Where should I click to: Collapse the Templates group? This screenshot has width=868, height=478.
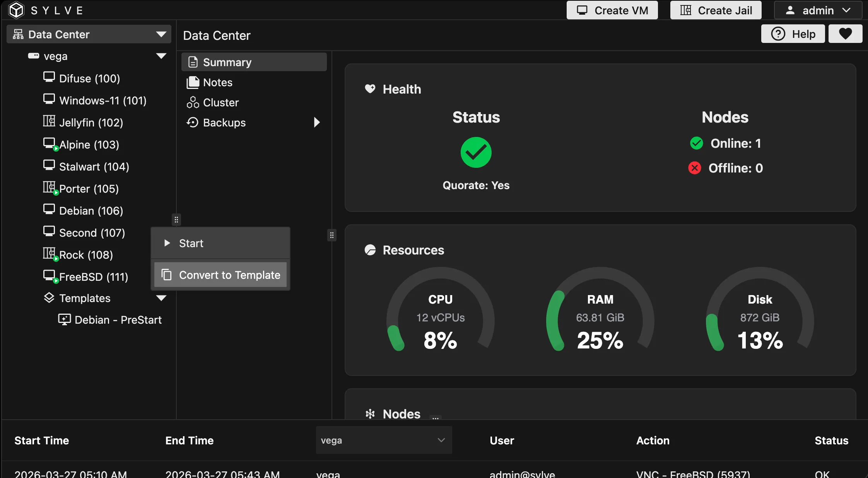pos(161,298)
